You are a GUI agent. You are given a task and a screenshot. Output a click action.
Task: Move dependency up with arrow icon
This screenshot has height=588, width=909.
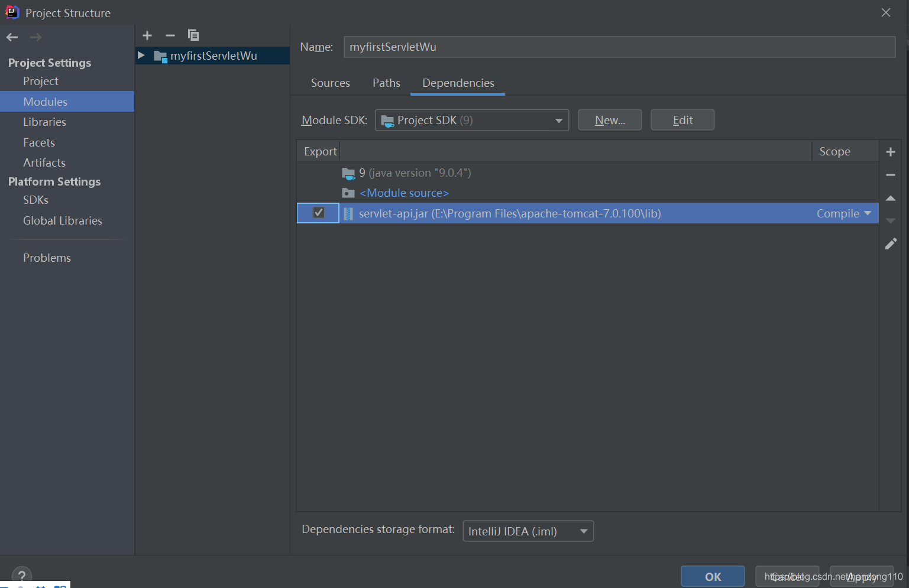click(891, 198)
